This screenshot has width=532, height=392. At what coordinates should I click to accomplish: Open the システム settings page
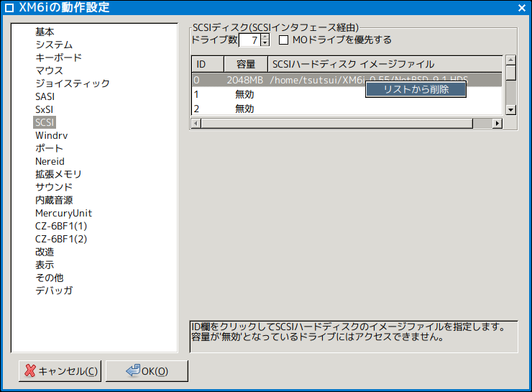(x=54, y=45)
